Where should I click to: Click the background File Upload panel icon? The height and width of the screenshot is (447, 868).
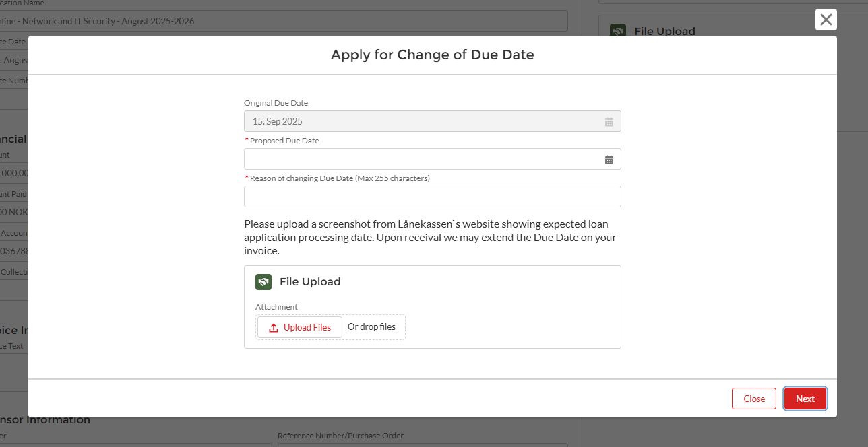[618, 31]
